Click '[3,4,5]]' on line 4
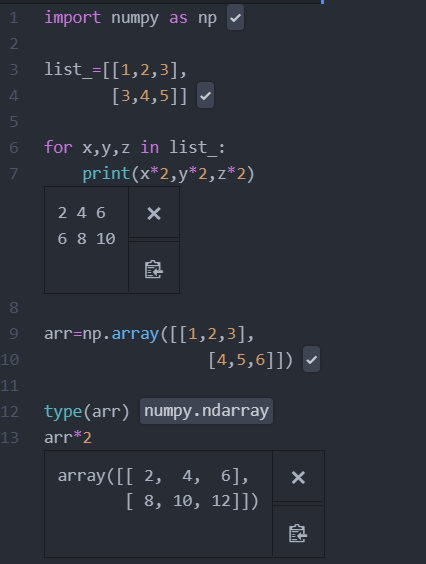426x564 pixels. [150, 96]
